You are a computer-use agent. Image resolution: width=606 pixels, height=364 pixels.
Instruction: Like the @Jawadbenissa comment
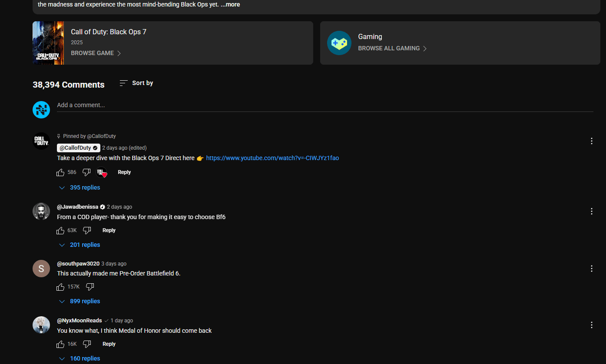click(x=60, y=230)
